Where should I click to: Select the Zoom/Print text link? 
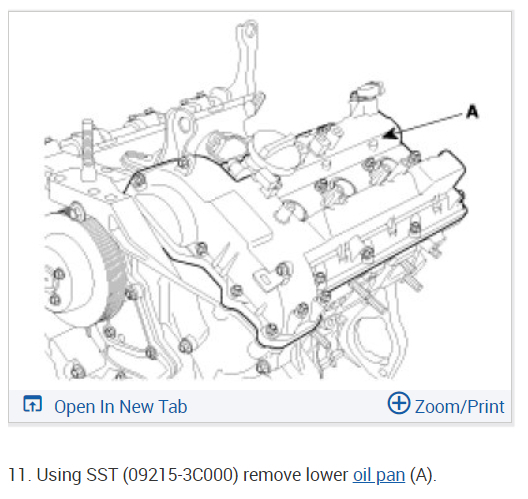460,407
